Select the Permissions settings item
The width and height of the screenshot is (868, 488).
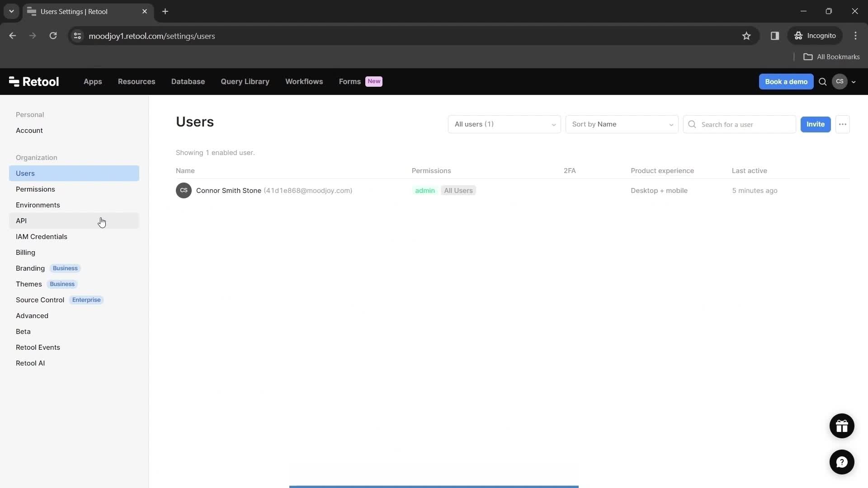pos(35,189)
